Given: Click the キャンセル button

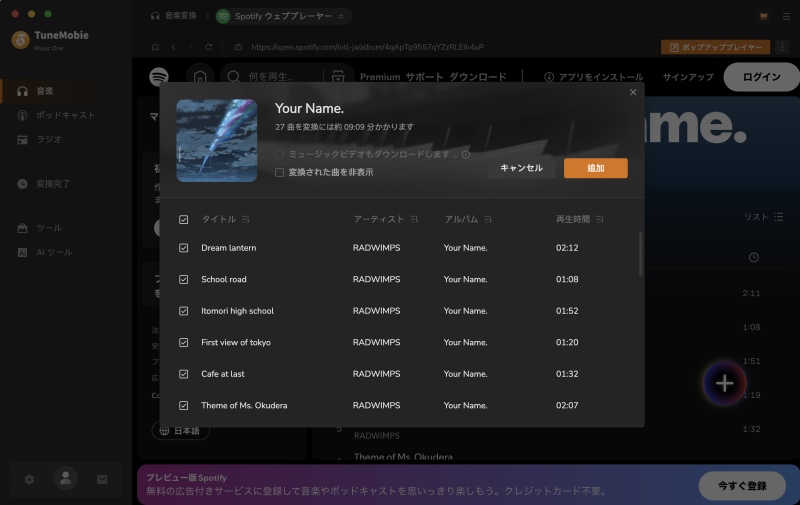Looking at the screenshot, I should tap(521, 168).
